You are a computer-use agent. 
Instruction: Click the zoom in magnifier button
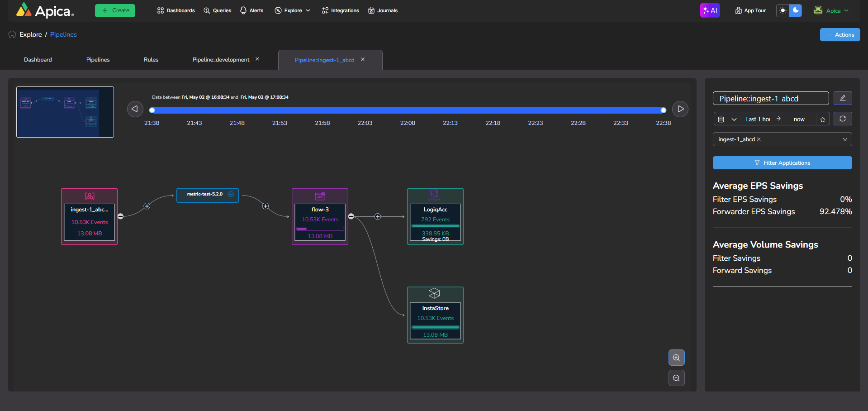676,358
